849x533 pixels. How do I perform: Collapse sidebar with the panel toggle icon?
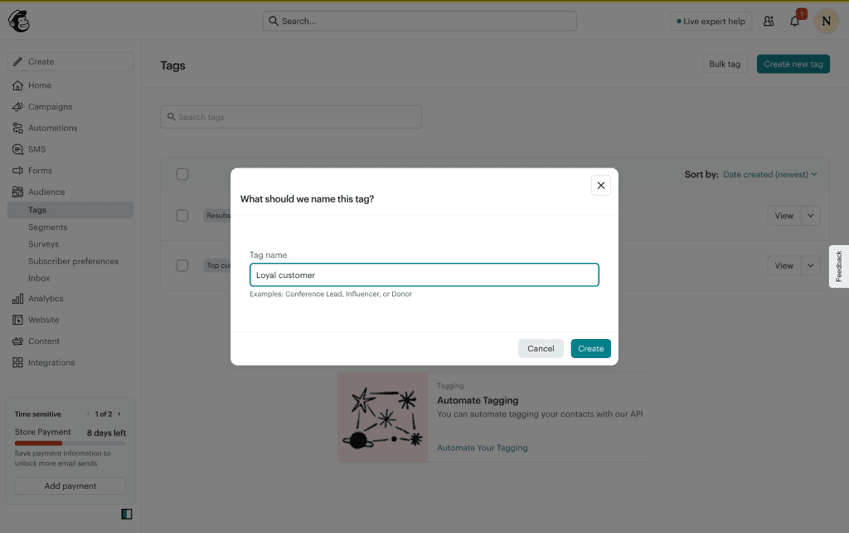[x=127, y=514]
